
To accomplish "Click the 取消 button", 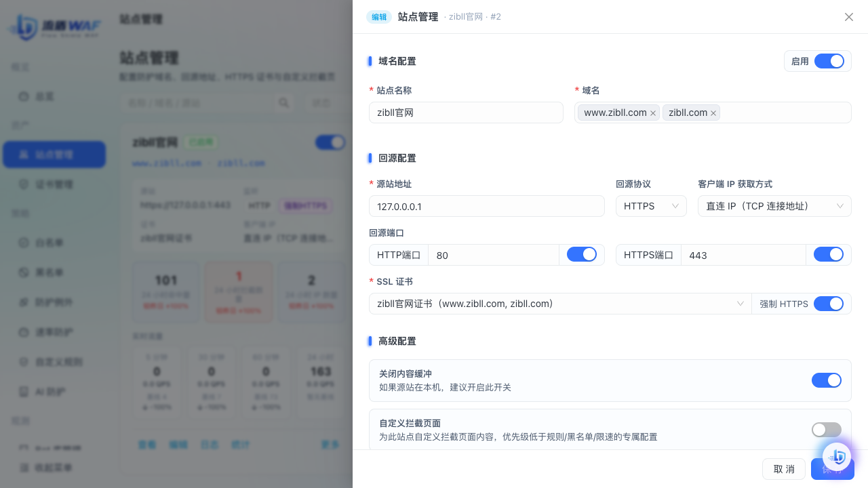I will [784, 469].
